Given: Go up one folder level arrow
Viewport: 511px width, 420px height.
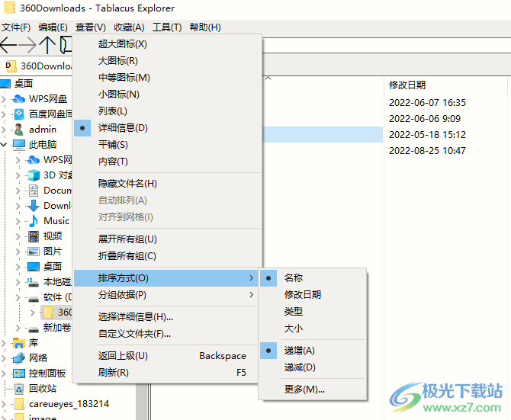Looking at the screenshot, I should point(47,45).
